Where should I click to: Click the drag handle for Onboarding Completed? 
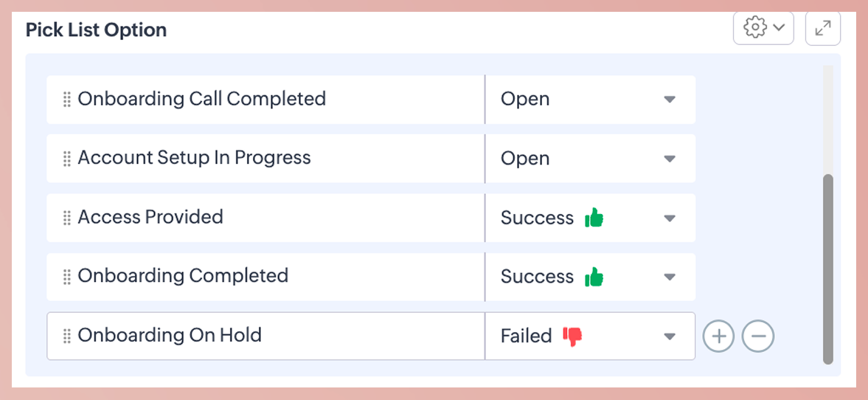[x=66, y=277]
